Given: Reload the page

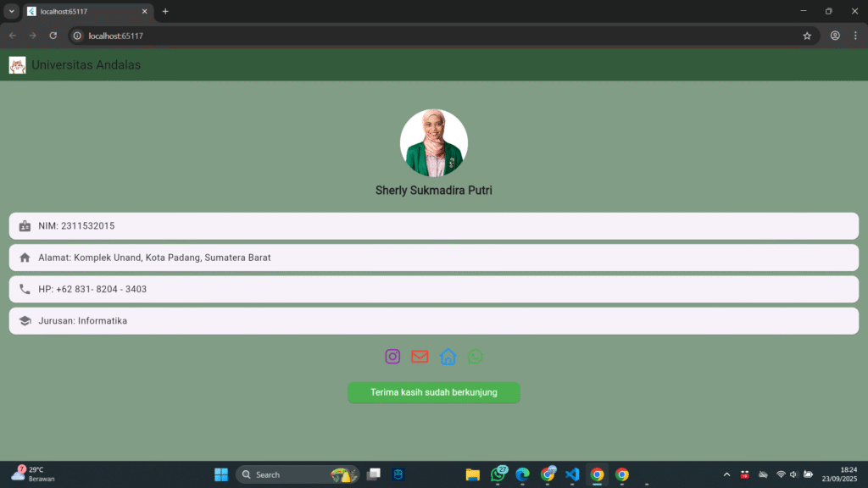Looking at the screenshot, I should pyautogui.click(x=53, y=36).
